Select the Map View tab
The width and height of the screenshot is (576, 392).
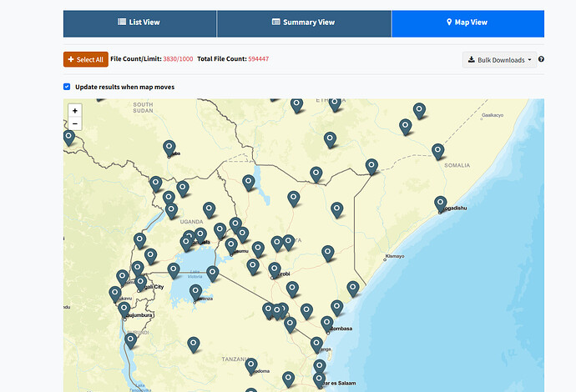[x=467, y=22]
